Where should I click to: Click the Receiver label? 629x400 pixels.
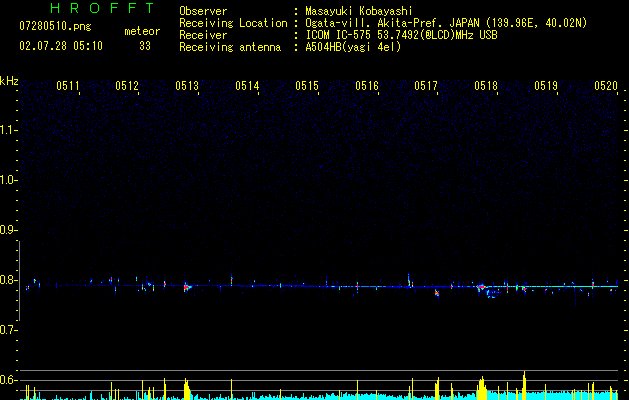(x=203, y=35)
